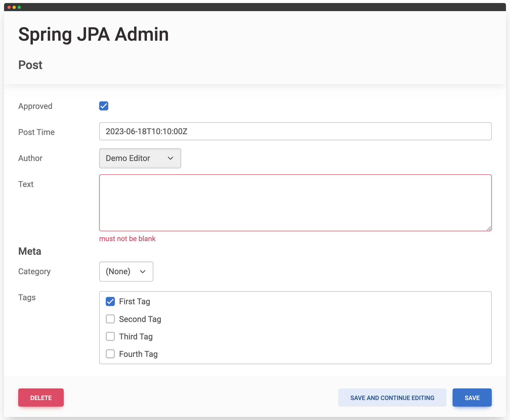The width and height of the screenshot is (510, 420).
Task: Click the 'must not be blank' error message
Action: pyautogui.click(x=127, y=239)
